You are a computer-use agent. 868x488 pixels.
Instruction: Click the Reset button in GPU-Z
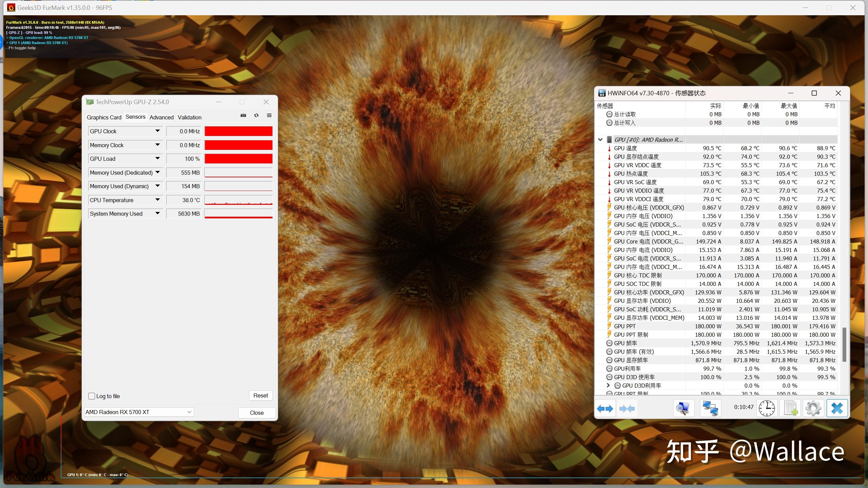click(x=260, y=395)
